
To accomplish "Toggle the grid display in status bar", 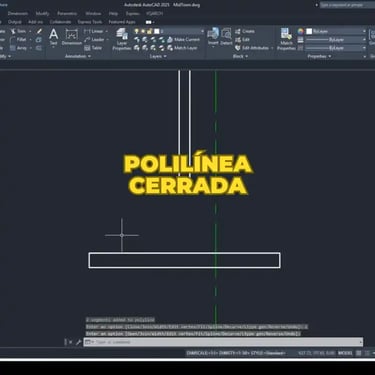I will click(359, 353).
